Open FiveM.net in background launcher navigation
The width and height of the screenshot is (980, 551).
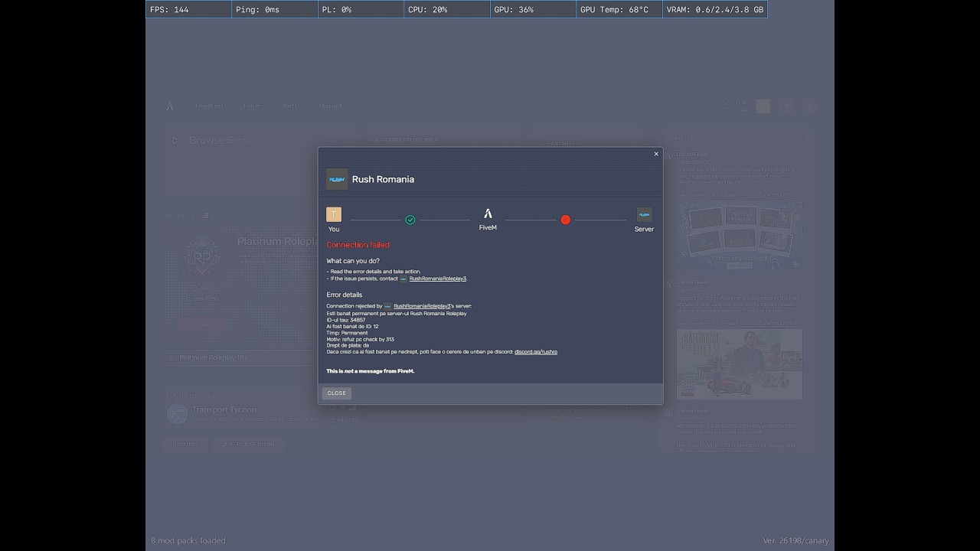[x=209, y=106]
